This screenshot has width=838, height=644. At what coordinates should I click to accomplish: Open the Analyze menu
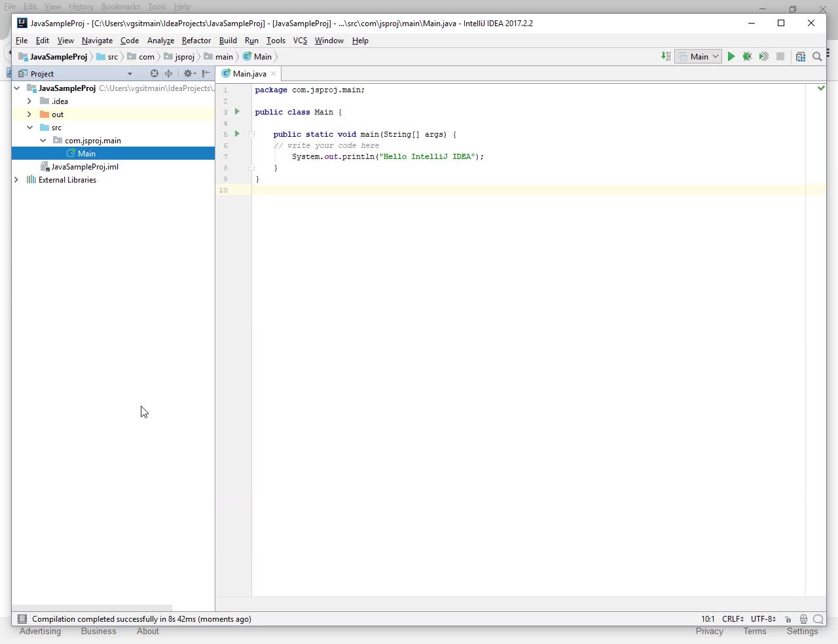160,41
